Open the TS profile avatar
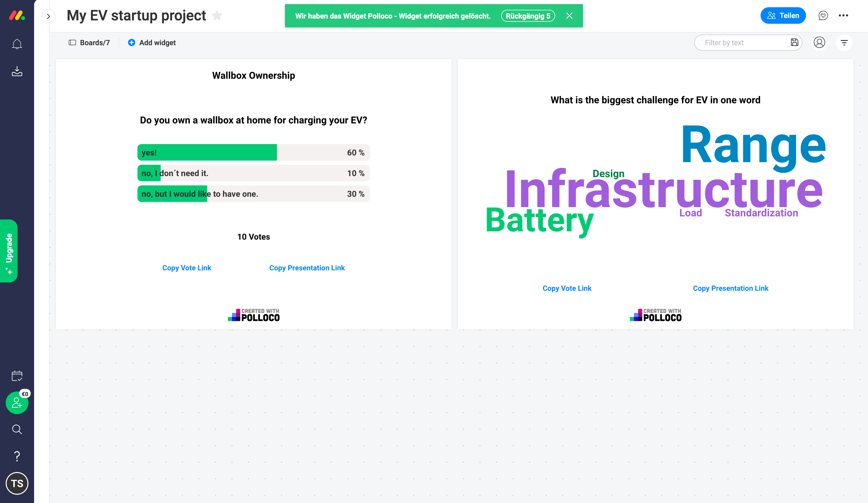The height and width of the screenshot is (503, 868). [x=17, y=483]
